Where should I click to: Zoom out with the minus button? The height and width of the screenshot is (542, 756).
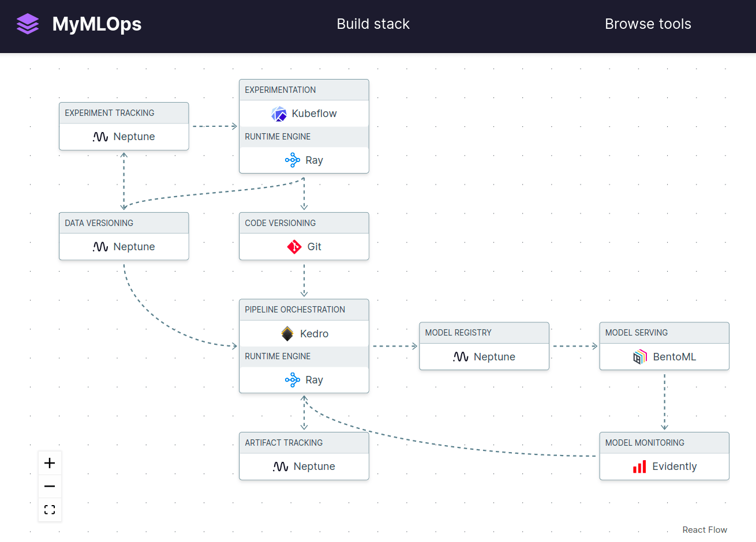pos(50,487)
